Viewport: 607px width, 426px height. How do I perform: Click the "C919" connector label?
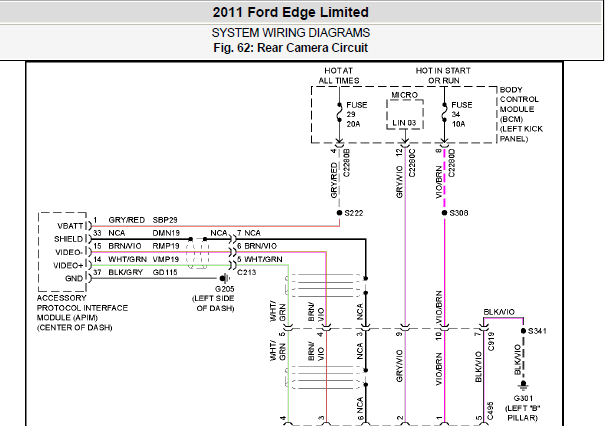[x=491, y=342]
